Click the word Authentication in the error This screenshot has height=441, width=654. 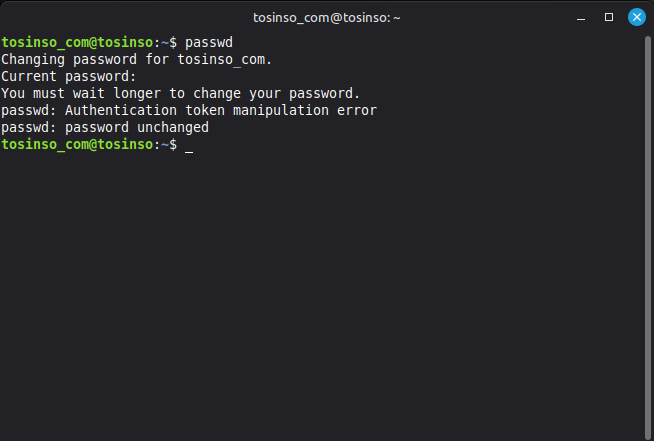(x=122, y=111)
